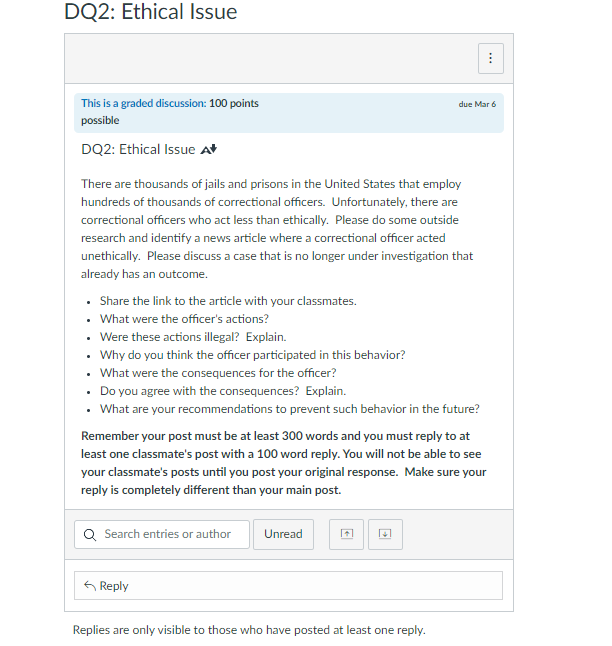Click the curved reply arrow icon
The image size is (612, 646).
point(90,585)
